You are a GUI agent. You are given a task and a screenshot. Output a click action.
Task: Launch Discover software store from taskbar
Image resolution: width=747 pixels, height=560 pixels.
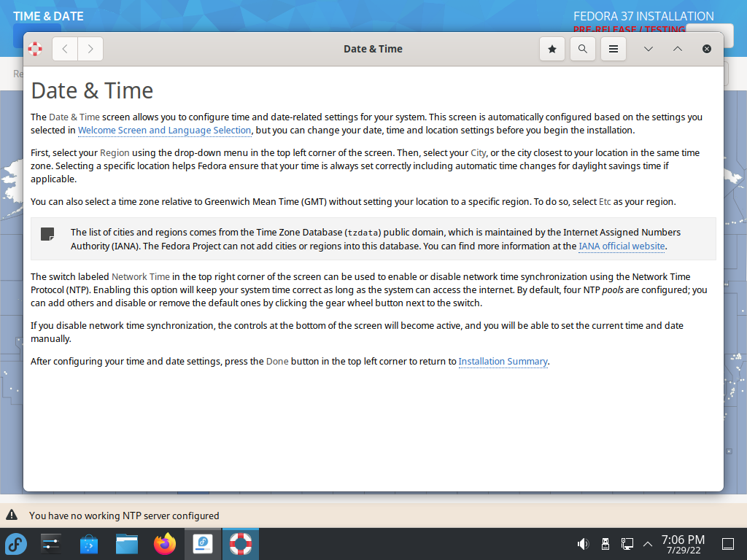pyautogui.click(x=88, y=544)
